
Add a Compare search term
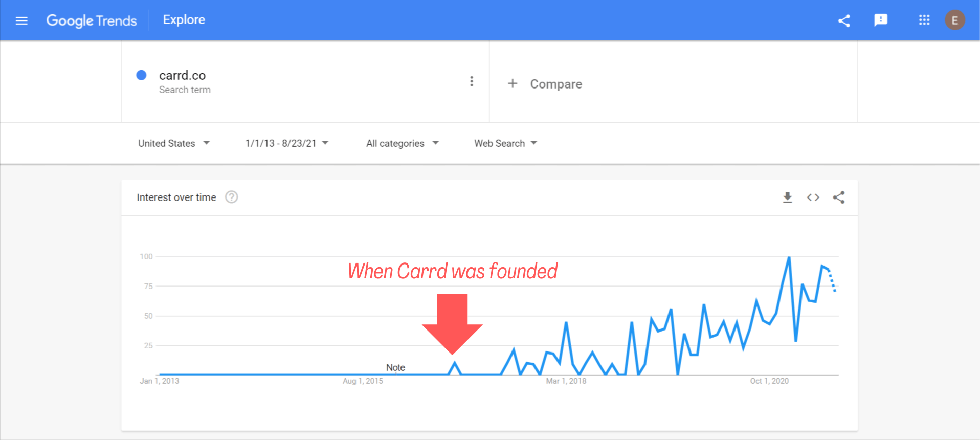point(545,84)
